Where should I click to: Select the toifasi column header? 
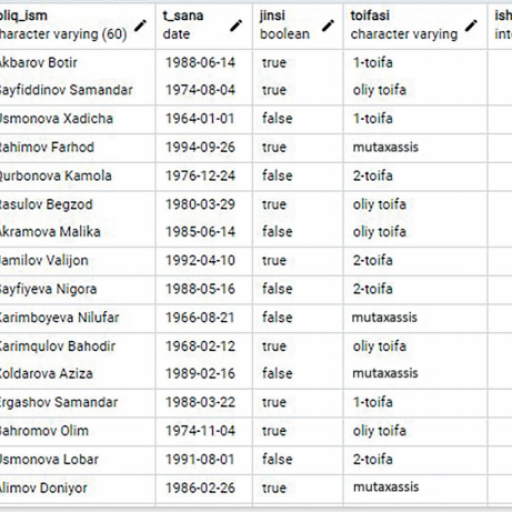(x=415, y=25)
